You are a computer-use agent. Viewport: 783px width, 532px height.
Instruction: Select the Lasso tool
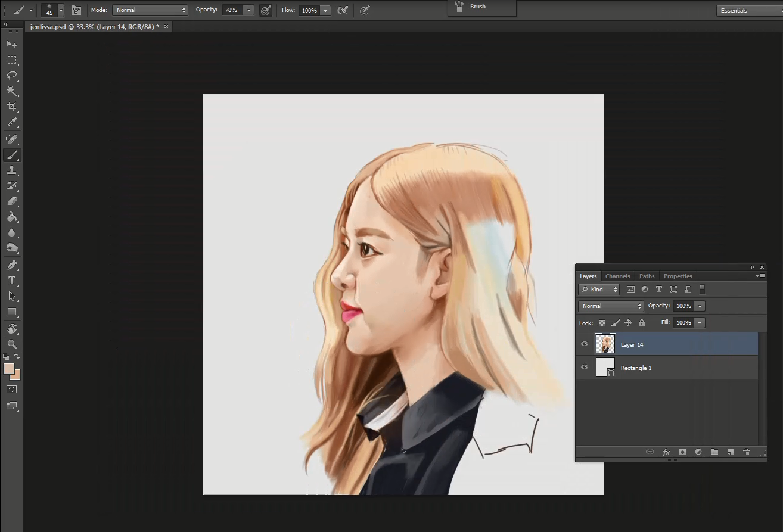pyautogui.click(x=11, y=76)
